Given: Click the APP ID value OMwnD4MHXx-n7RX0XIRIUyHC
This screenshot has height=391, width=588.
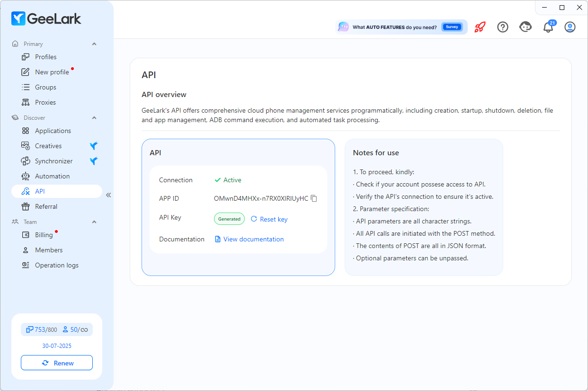Looking at the screenshot, I should tap(261, 198).
